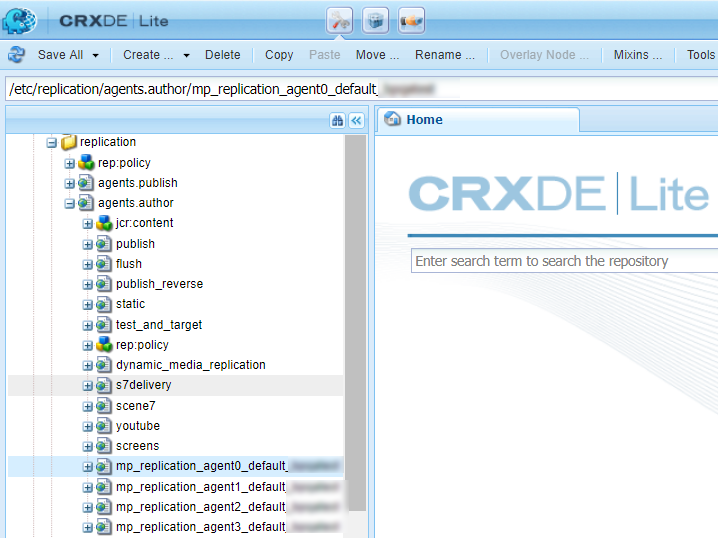This screenshot has height=538, width=718.
Task: Collapse the replication folder node
Action: coord(52,143)
